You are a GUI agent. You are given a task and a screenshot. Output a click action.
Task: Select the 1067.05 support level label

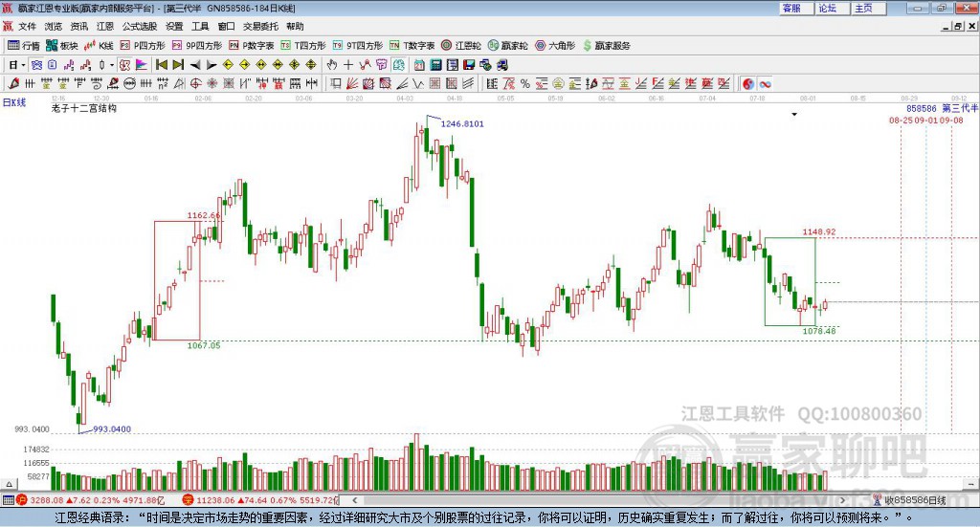pyautogui.click(x=204, y=345)
